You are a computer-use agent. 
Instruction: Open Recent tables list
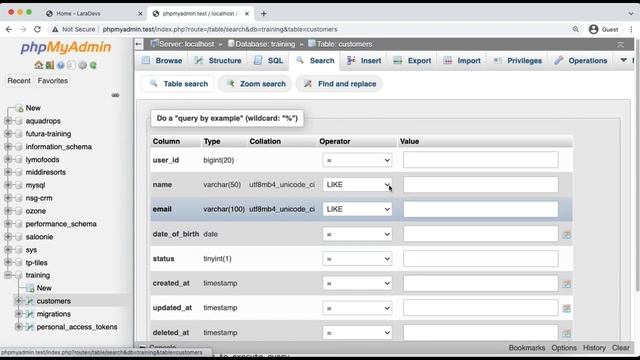(x=19, y=81)
